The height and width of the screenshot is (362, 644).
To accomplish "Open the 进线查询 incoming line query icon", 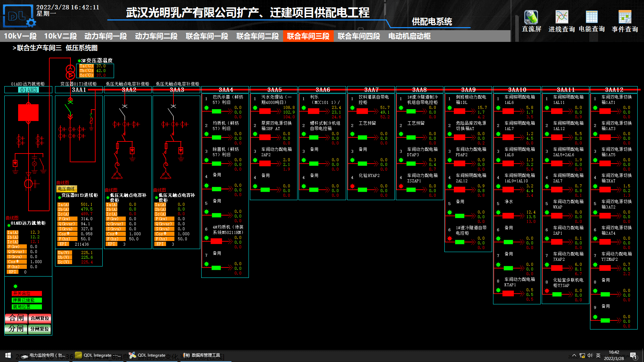I will [561, 17].
